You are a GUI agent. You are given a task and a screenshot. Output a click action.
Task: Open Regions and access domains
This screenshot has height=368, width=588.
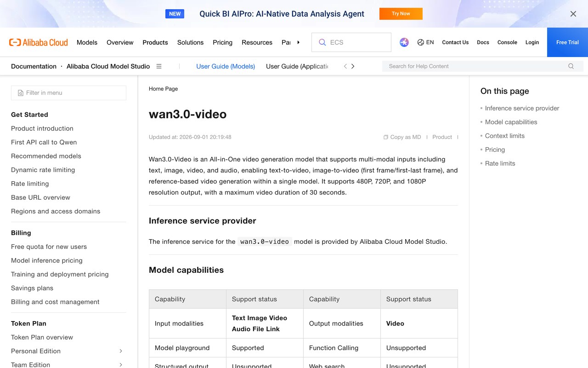click(56, 211)
